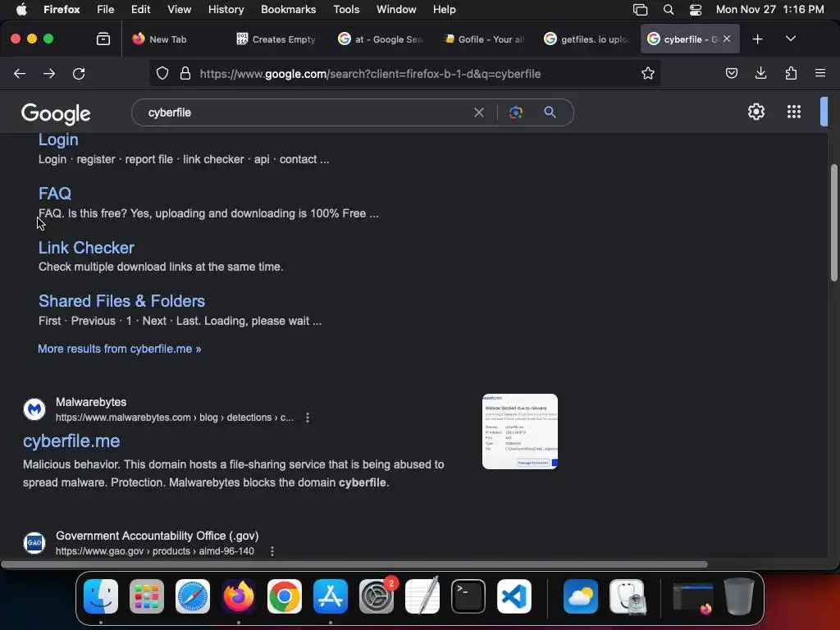Open the View menu
The height and width of the screenshot is (630, 840).
(179, 10)
